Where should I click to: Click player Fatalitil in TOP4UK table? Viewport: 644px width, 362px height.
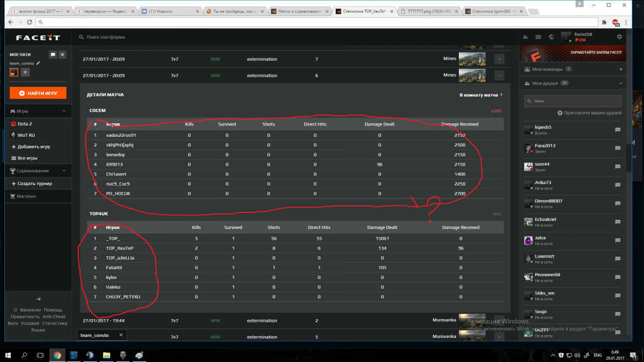point(115,268)
